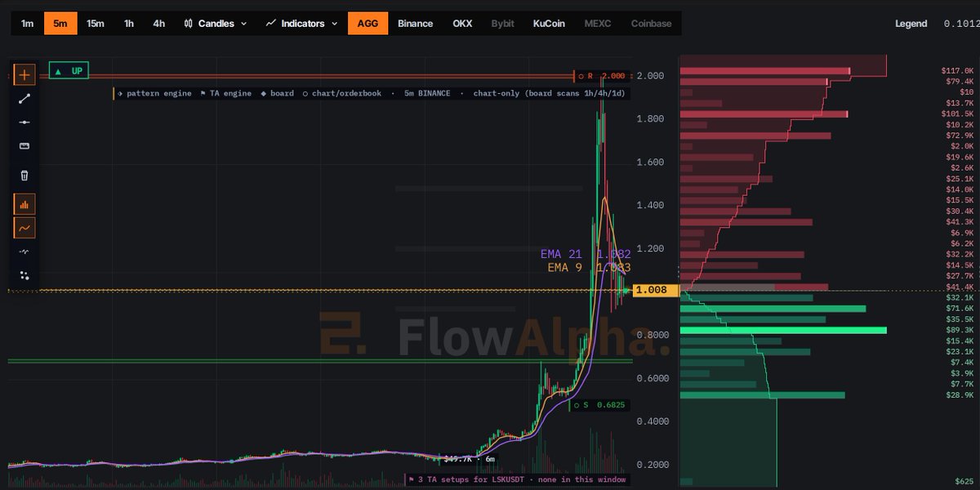Screen dimensions: 980x490
Task: Click the 0.1012 value beside Legend
Action: pos(962,24)
